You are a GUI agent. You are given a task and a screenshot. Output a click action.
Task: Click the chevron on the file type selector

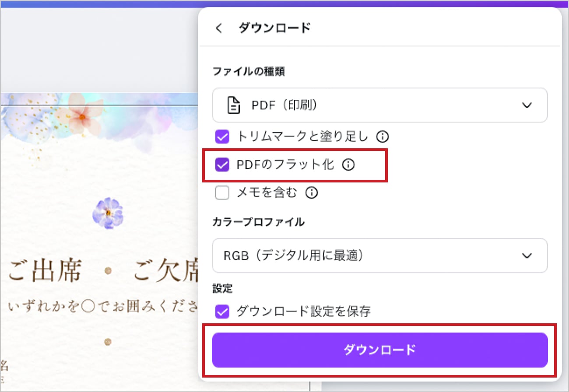[x=527, y=105]
